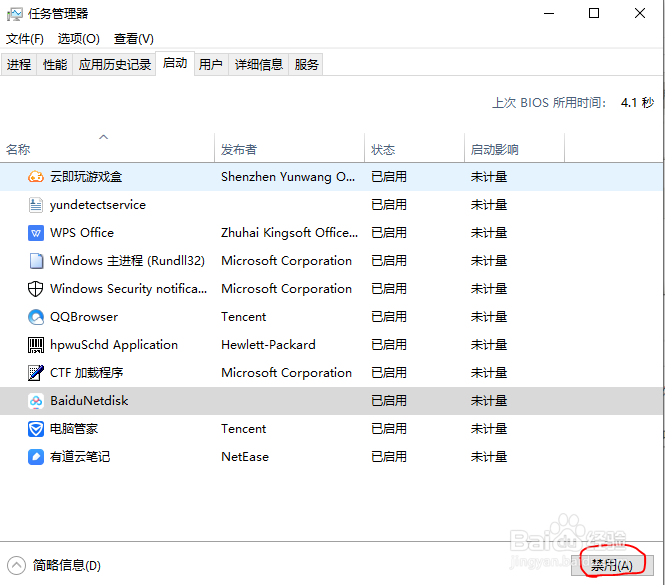665x585 pixels.
Task: Minimize the 任务管理器 window
Action: pyautogui.click(x=549, y=14)
